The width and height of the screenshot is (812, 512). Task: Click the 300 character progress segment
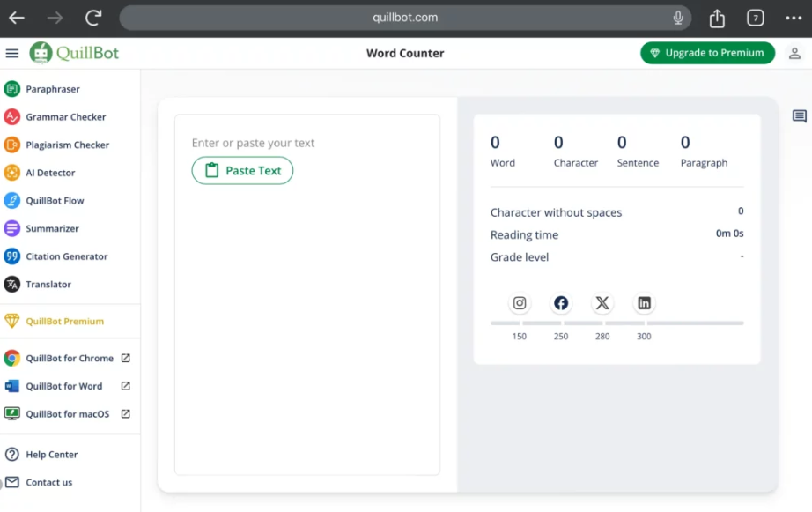625,323
